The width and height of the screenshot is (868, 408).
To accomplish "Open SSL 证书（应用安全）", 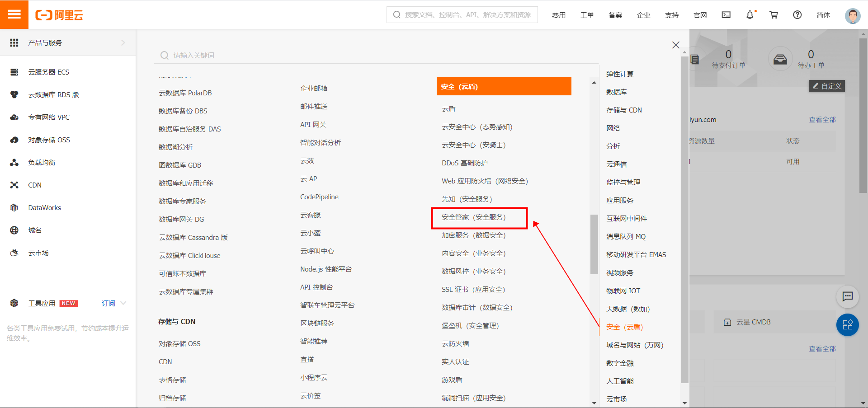I will (473, 289).
